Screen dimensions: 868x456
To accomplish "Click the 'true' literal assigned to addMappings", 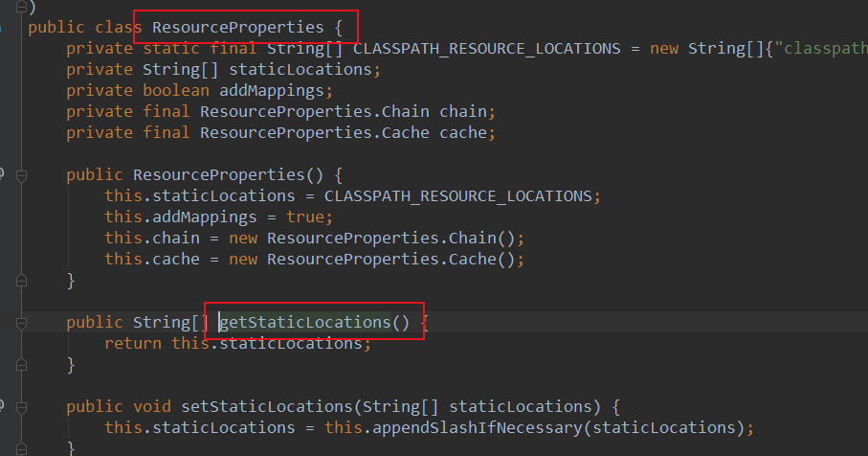I will [x=305, y=217].
